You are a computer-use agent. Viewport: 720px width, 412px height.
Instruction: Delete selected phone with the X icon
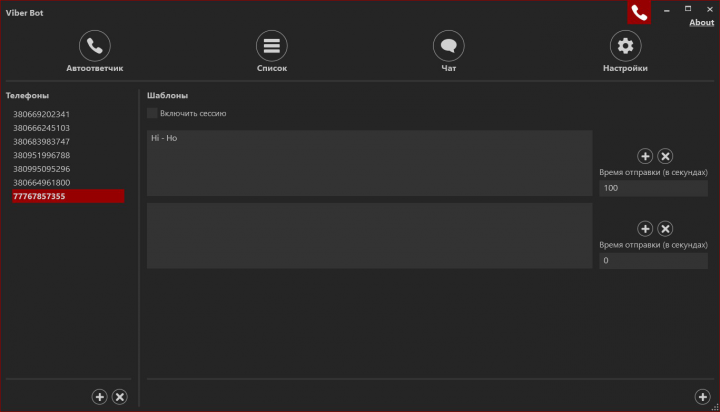point(120,397)
